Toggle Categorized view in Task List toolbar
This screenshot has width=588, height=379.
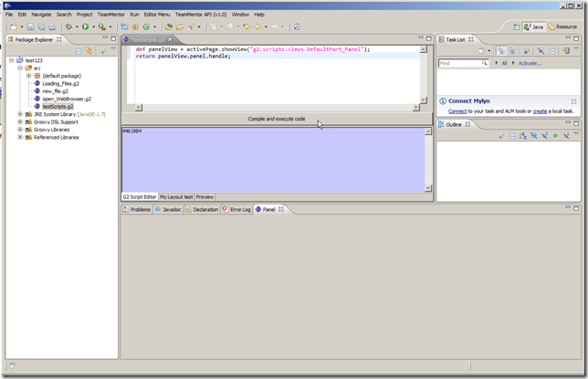click(x=502, y=51)
